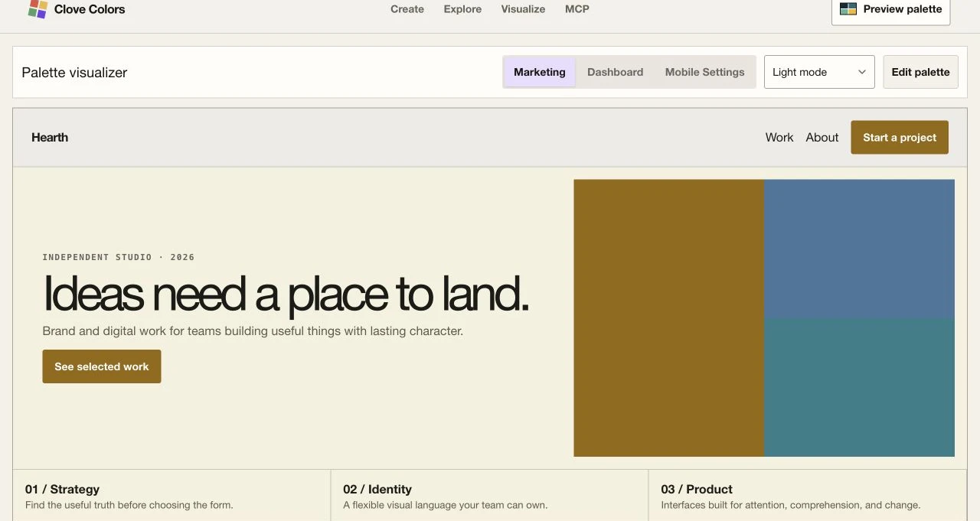Open the Work link in Hearth nav
The image size is (980, 521).
pyautogui.click(x=779, y=138)
